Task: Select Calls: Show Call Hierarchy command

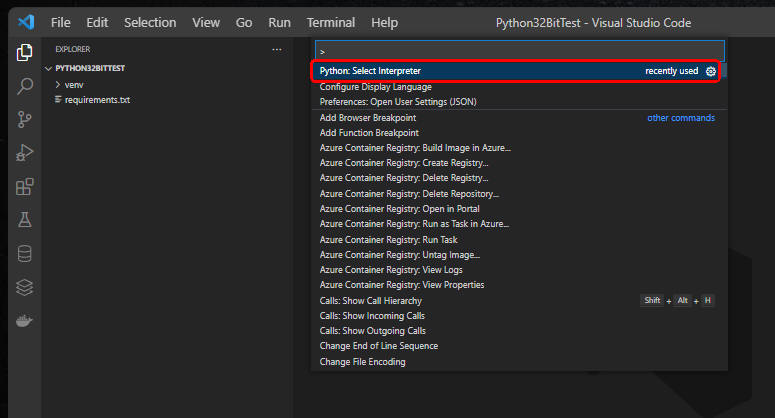Action: pos(519,301)
